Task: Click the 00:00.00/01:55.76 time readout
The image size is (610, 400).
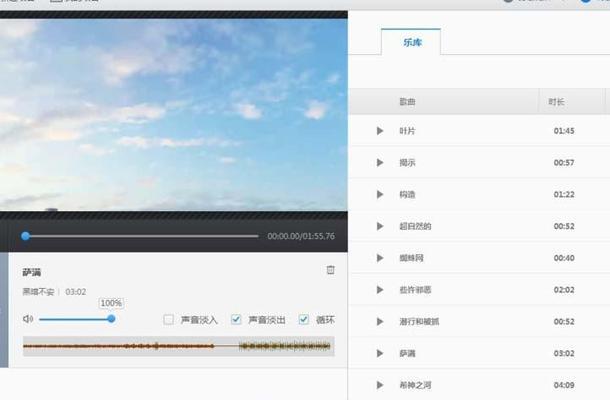Action: [301, 236]
